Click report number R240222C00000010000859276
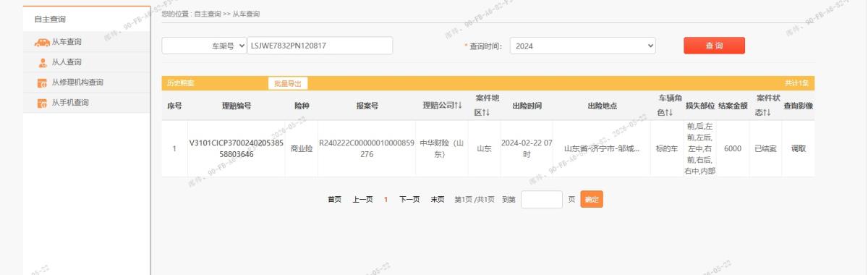 pyautogui.click(x=367, y=148)
